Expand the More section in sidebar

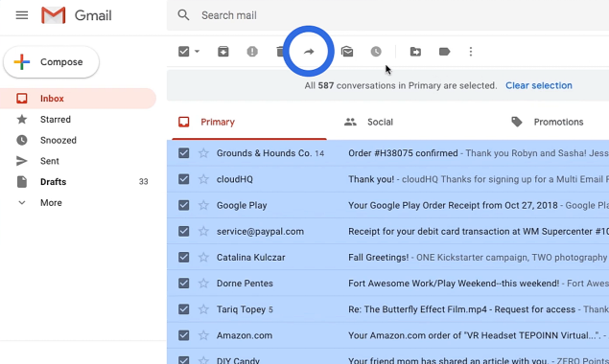coord(51,202)
